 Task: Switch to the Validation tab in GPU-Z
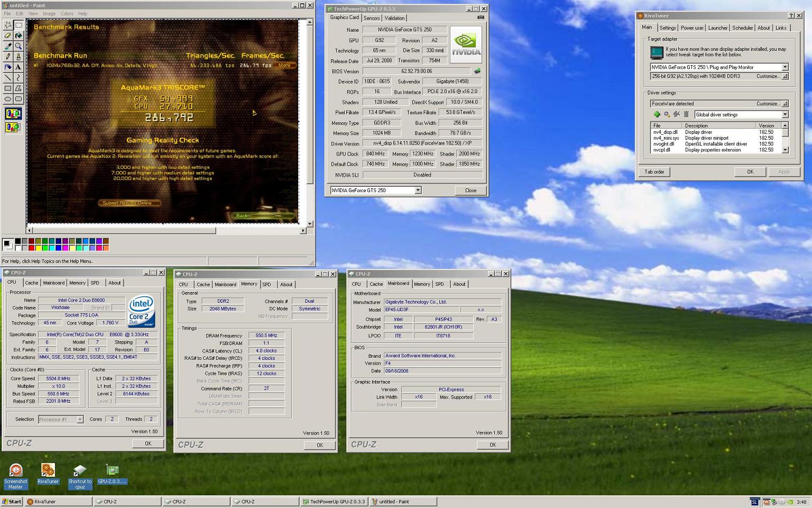(394, 18)
